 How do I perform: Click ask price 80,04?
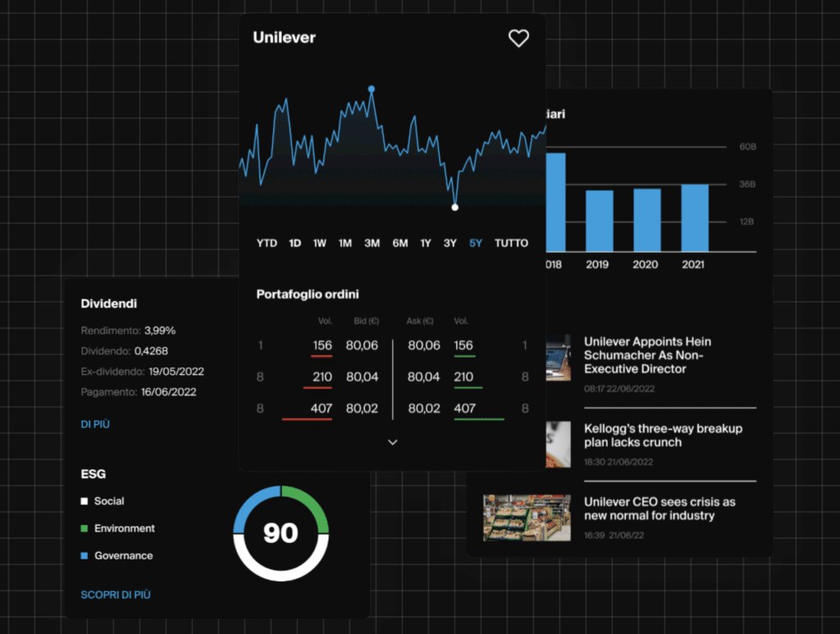coord(424,377)
